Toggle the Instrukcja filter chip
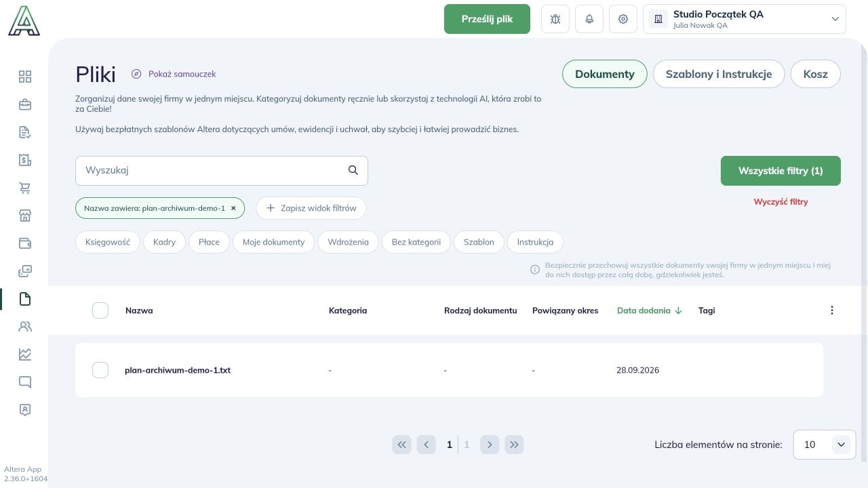 535,242
